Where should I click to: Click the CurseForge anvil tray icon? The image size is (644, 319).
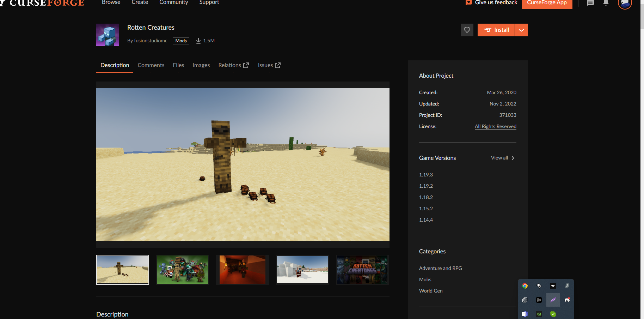(x=553, y=286)
